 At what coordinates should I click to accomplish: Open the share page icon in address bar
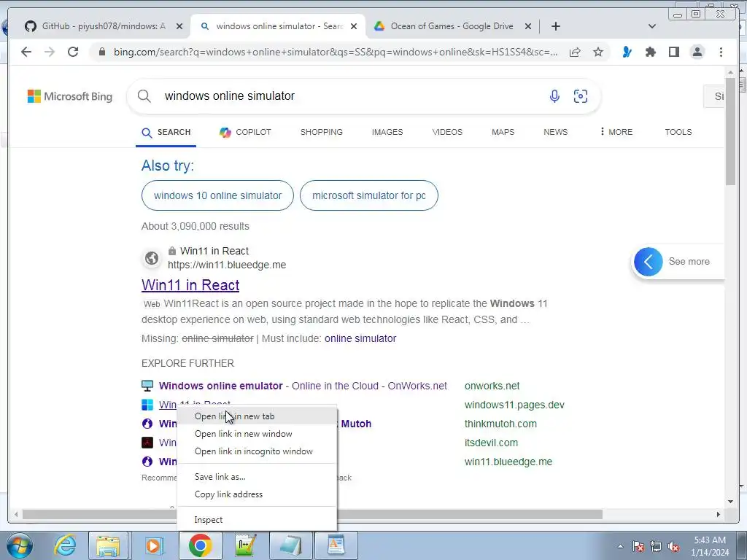tap(575, 52)
